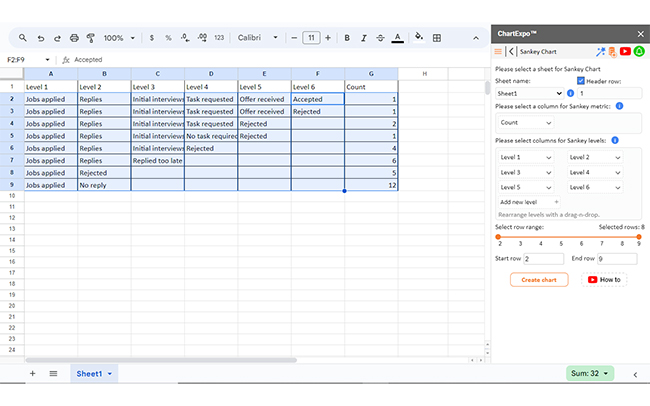This screenshot has width=650, height=406.
Task: Increase decimal places
Action: coord(202,38)
